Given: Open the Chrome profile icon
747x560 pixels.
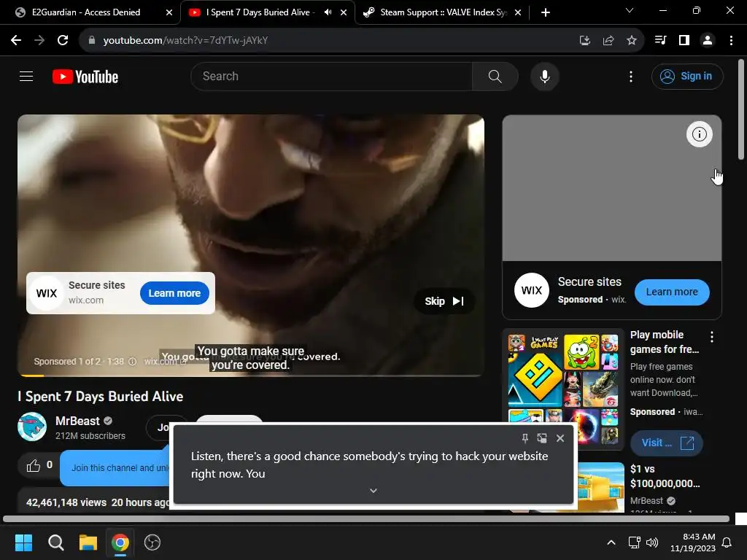Looking at the screenshot, I should pos(708,41).
